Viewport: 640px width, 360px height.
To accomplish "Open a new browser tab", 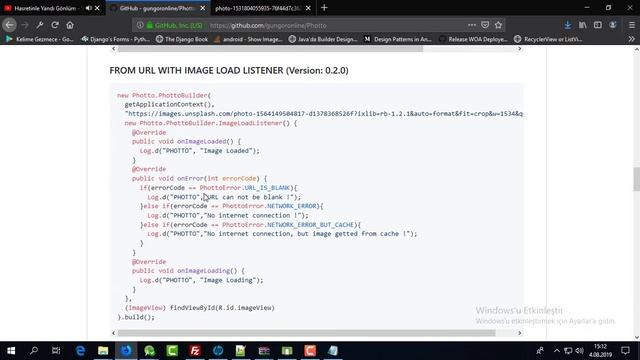I will click(x=324, y=8).
